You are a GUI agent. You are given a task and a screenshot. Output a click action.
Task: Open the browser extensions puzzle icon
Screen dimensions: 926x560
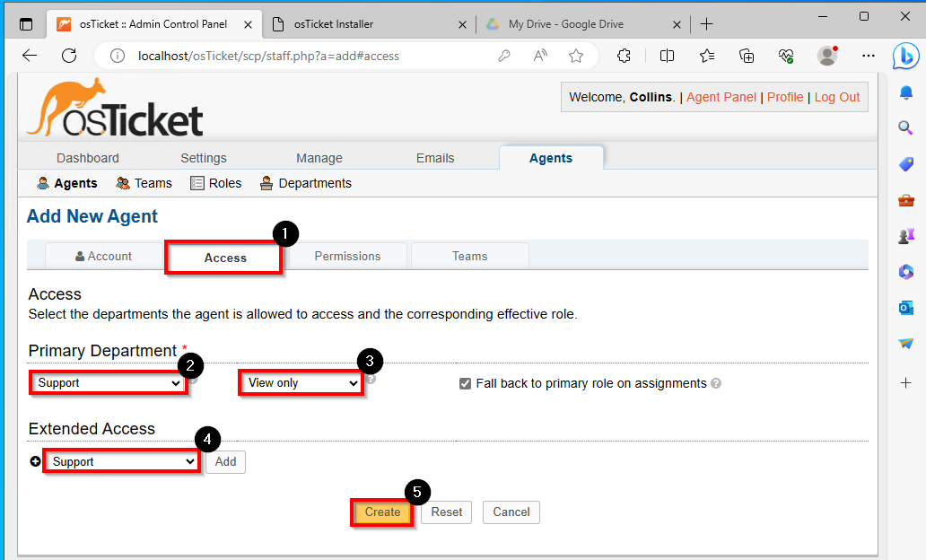[x=624, y=57]
